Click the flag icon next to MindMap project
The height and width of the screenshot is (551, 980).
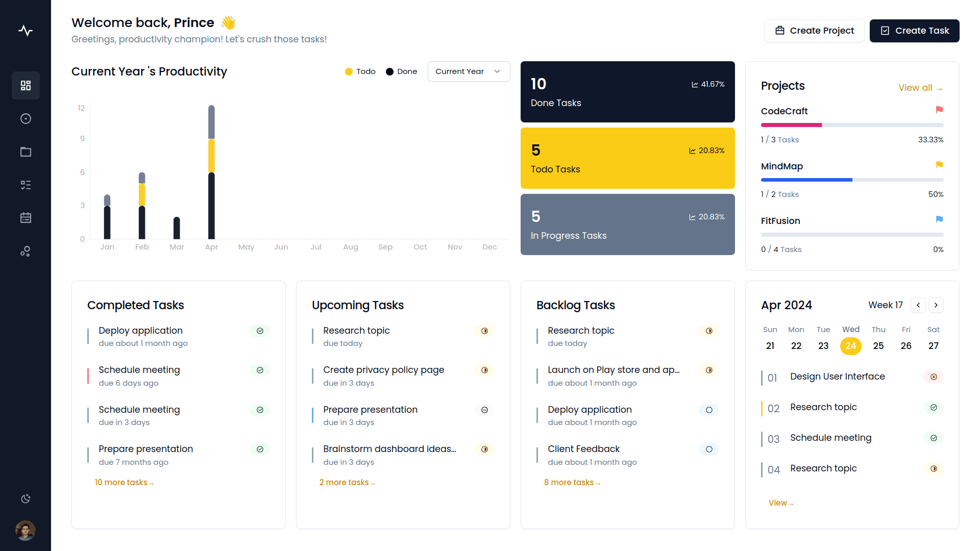[939, 164]
